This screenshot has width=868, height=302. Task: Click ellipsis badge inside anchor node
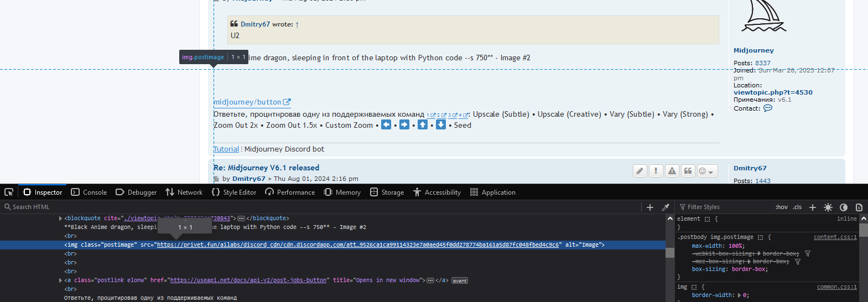pos(430,280)
